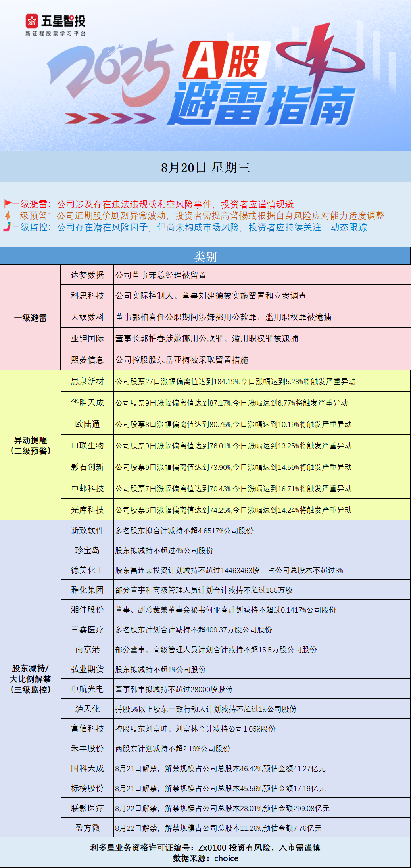Click the 华胜天成 stock name
The height and width of the screenshot is (868, 411).
[87, 403]
